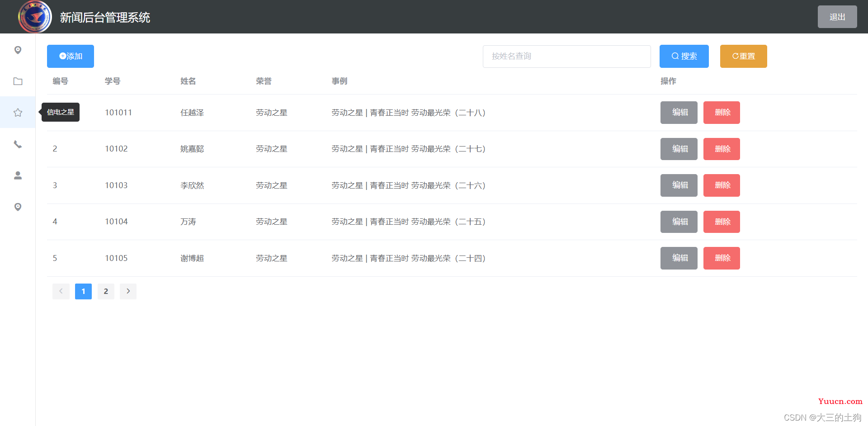The width and height of the screenshot is (868, 426).
Task: Click the 搜索 search button
Action: pyautogui.click(x=684, y=56)
